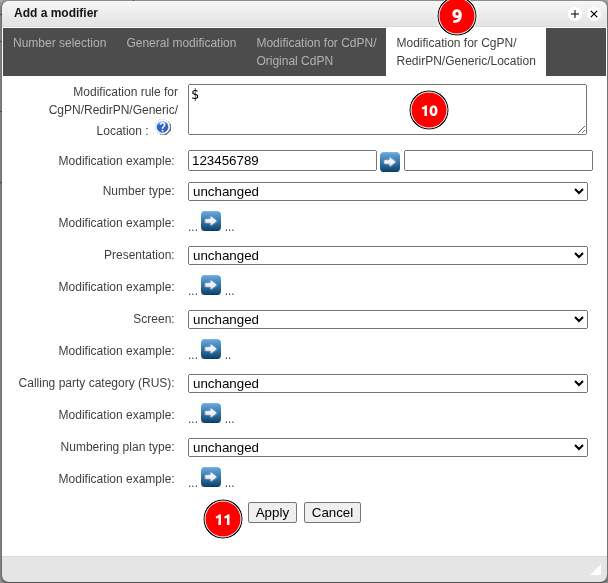Click the help icon beside Modification rule label
Viewport: 608px width, 583px height.
click(164, 128)
